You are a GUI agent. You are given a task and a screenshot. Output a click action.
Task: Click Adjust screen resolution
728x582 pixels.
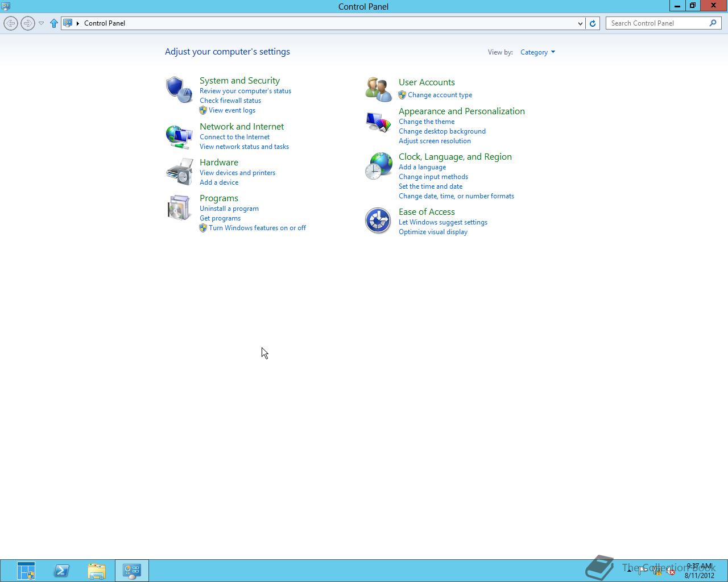tap(435, 141)
